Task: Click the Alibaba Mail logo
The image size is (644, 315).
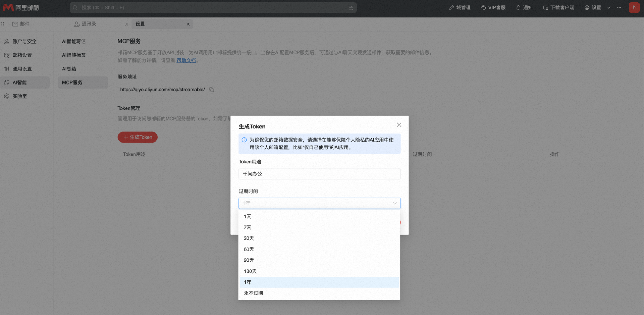Action: point(21,7)
